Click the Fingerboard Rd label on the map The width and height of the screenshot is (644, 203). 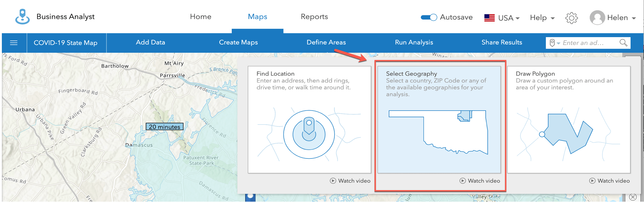[x=78, y=91]
